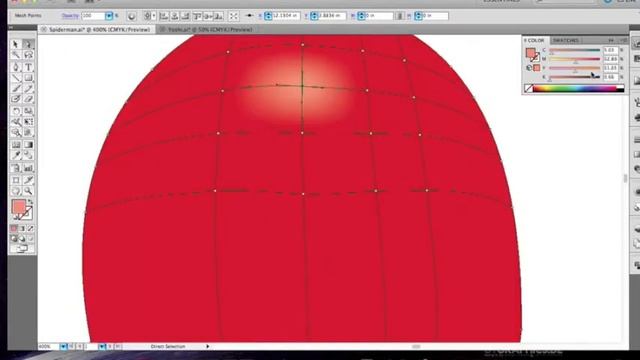Apply Gradient mode button in Tools panel

click(22, 229)
